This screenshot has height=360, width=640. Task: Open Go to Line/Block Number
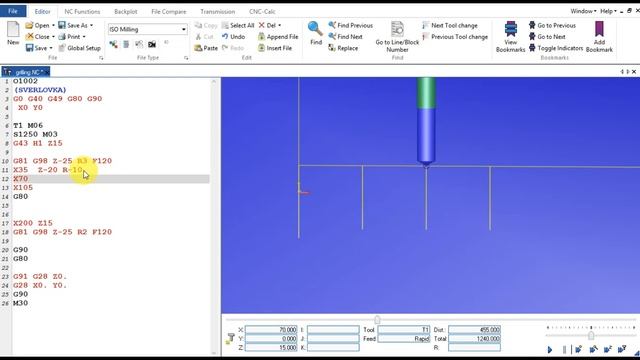point(397,37)
